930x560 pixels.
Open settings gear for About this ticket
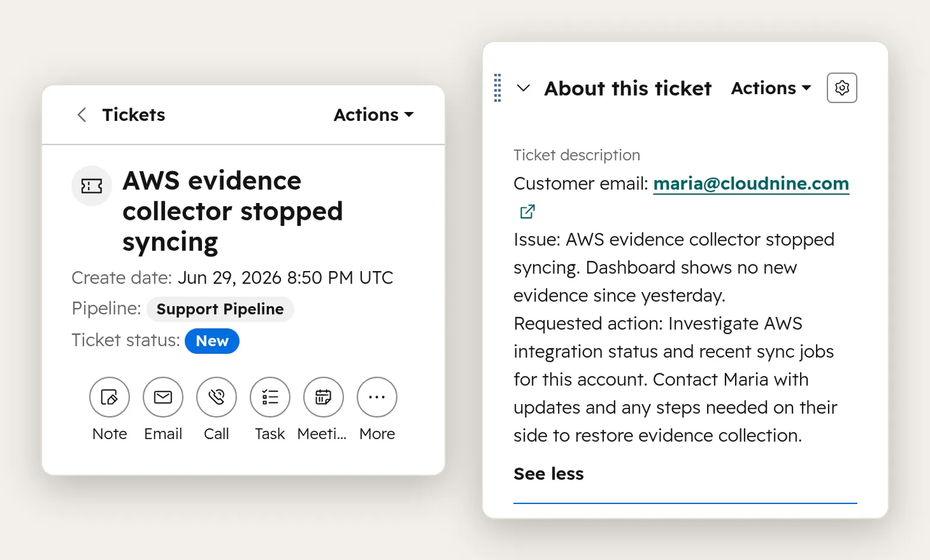click(x=842, y=88)
